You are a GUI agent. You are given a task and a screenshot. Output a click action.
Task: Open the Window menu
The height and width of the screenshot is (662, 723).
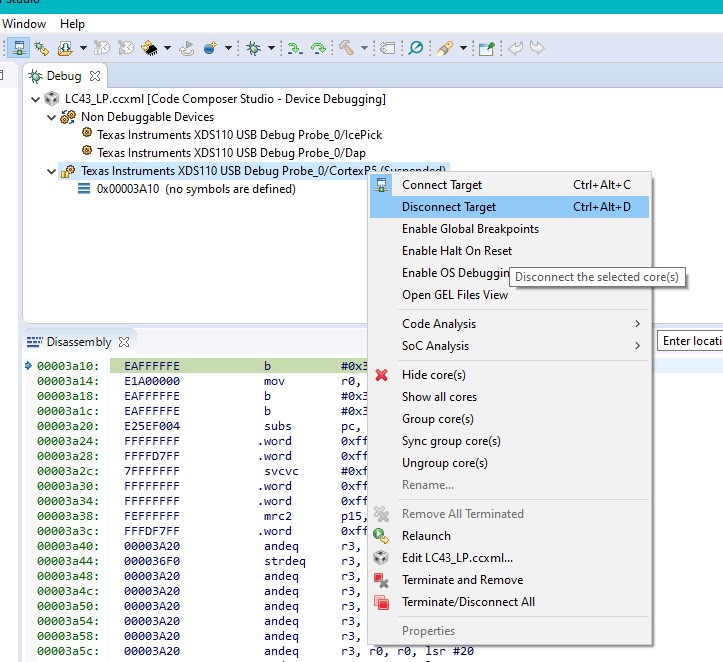[24, 24]
